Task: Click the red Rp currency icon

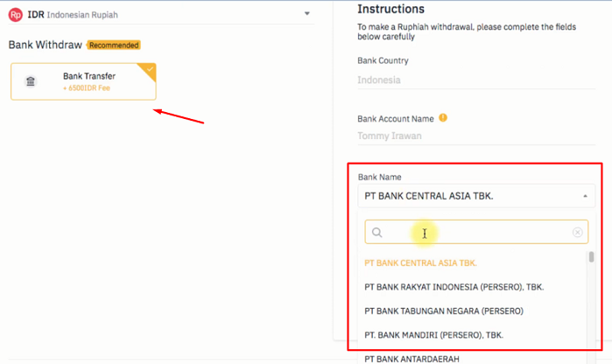Action: [x=16, y=15]
